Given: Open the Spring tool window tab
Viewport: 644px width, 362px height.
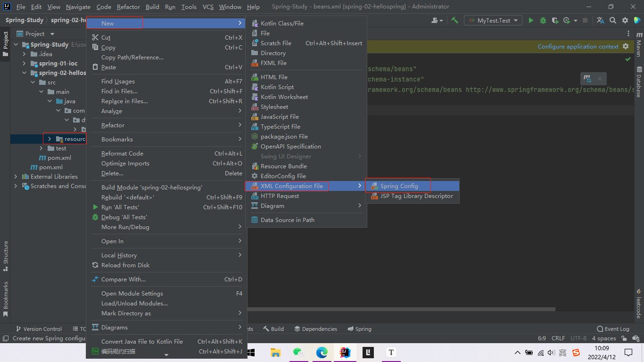Looking at the screenshot, I should coord(359,329).
